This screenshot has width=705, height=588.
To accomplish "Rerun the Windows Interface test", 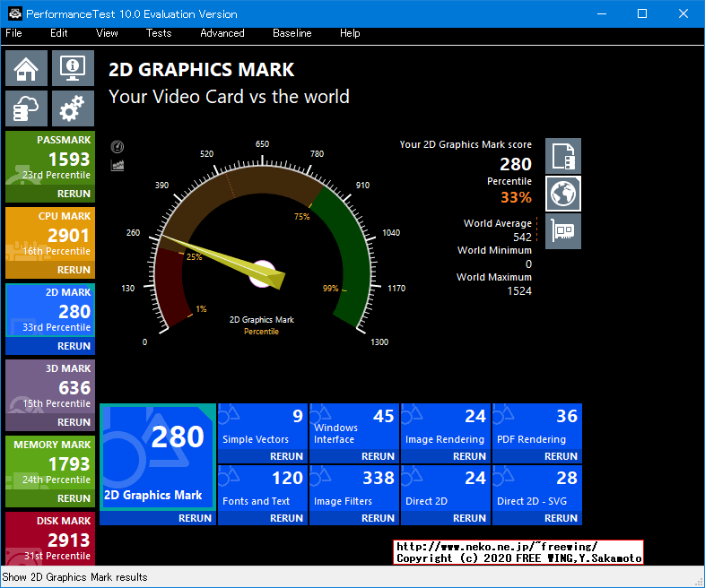I will 378,456.
